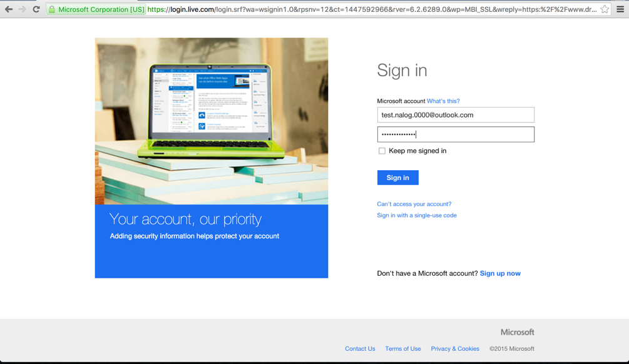Click the green Microsoft Corporation security badge
The width and height of the screenshot is (629, 364).
click(96, 9)
